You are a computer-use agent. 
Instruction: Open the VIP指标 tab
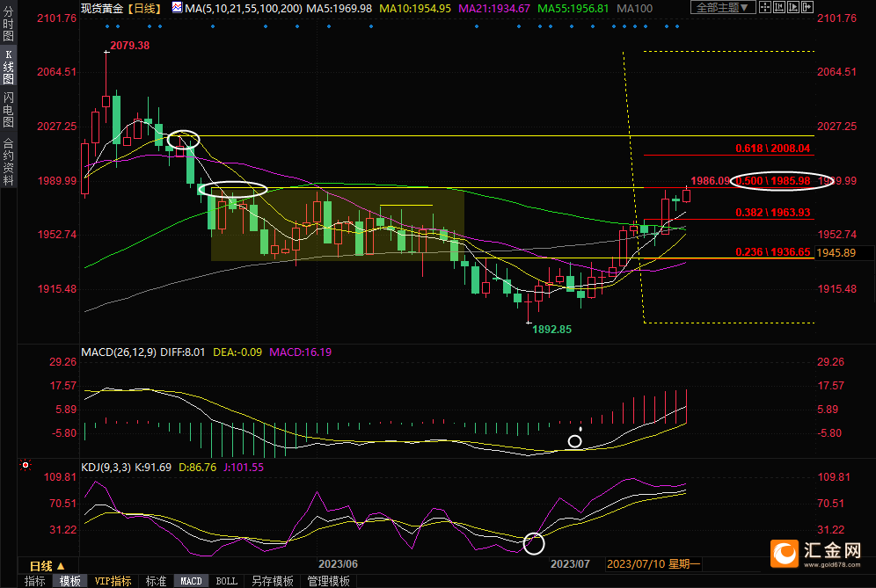tap(113, 581)
